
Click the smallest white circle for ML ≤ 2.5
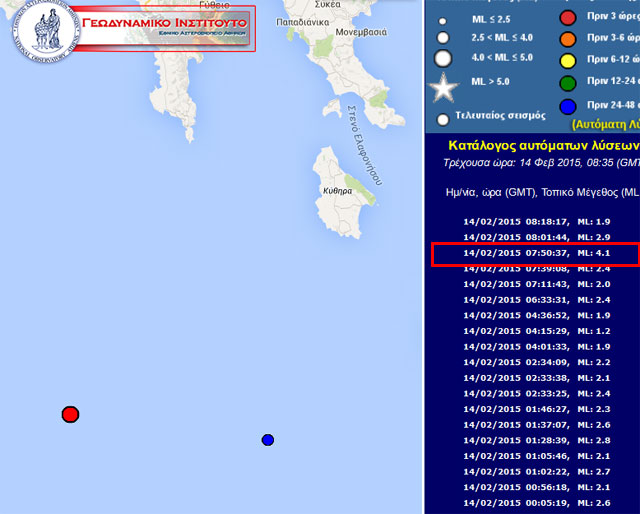tap(443, 21)
